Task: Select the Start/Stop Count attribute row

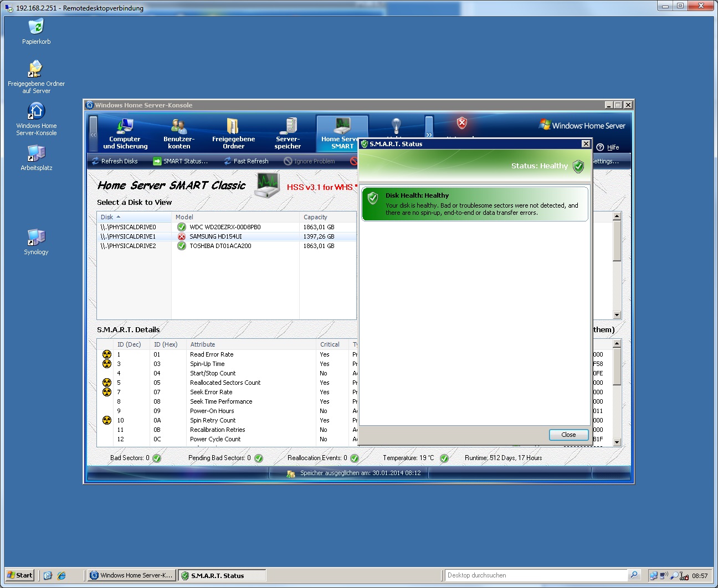Action: pyautogui.click(x=227, y=373)
